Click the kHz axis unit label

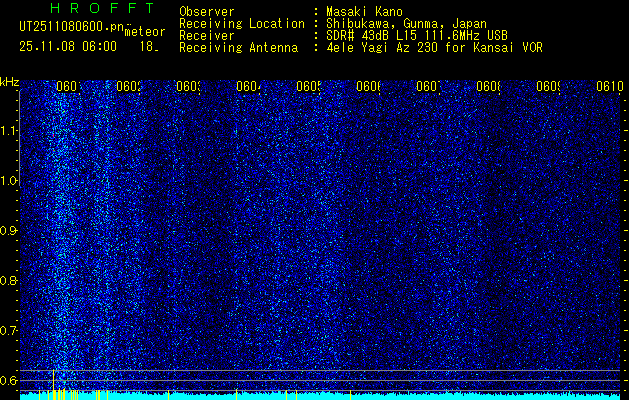[10, 82]
